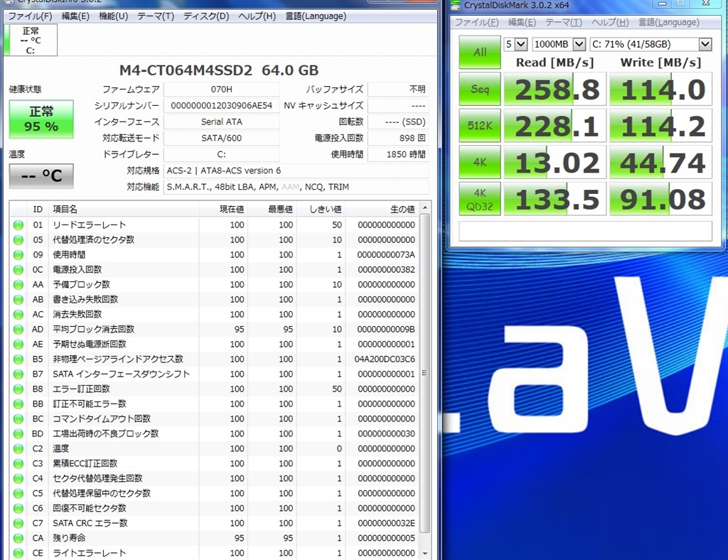Click status circle for コマンドタイムアウト回数 row
This screenshot has width=728, height=560.
(18, 419)
